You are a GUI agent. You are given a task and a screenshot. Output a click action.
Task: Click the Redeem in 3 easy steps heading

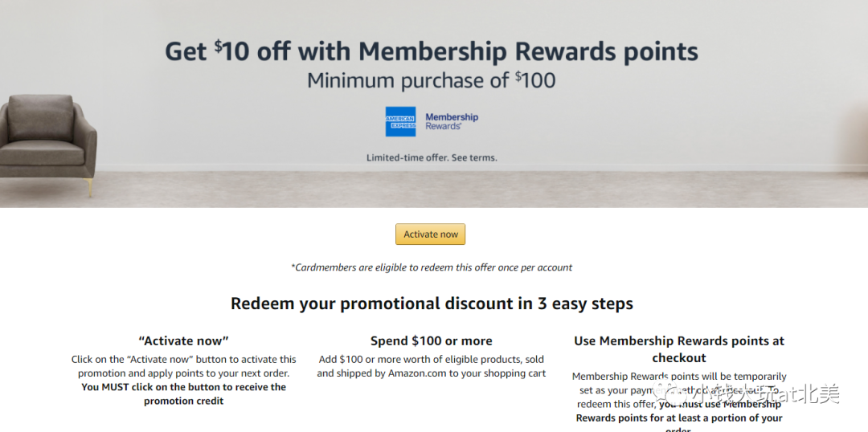click(432, 304)
